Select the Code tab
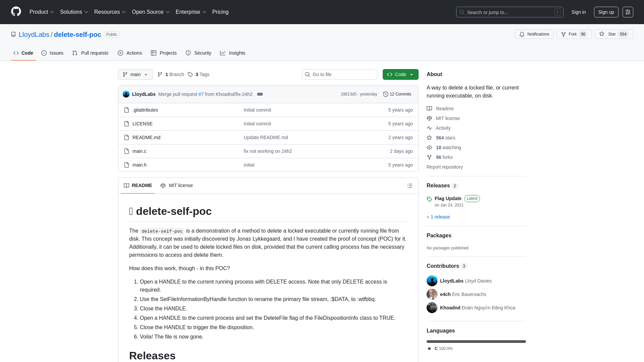 click(23, 53)
